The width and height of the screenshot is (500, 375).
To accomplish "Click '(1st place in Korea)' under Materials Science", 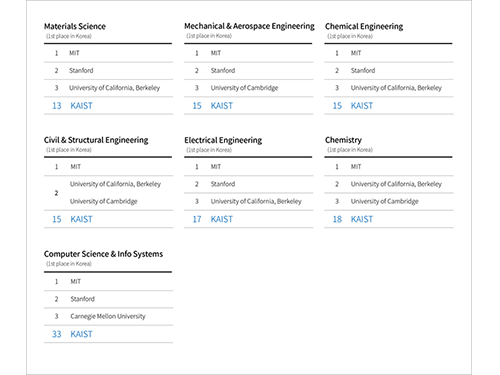I will pyautogui.click(x=69, y=36).
